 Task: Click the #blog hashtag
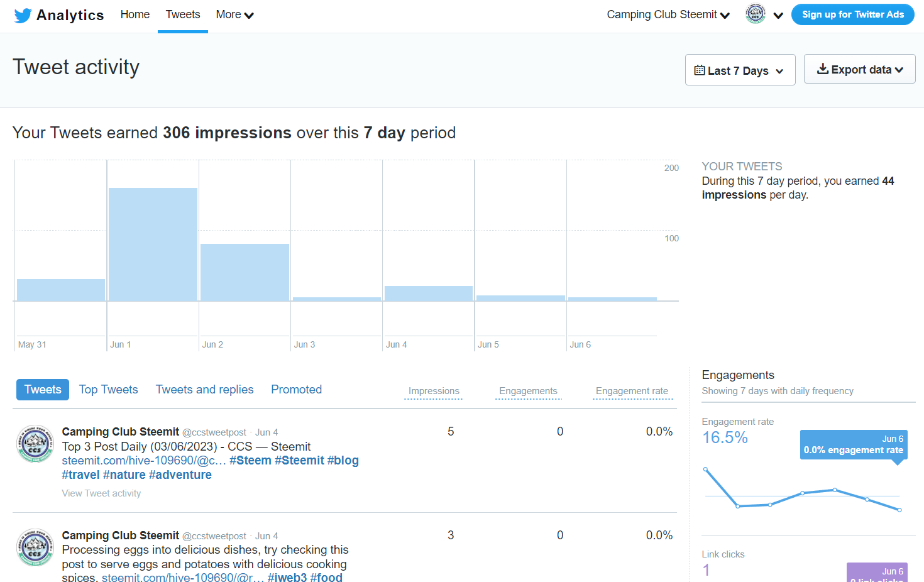[x=343, y=461]
